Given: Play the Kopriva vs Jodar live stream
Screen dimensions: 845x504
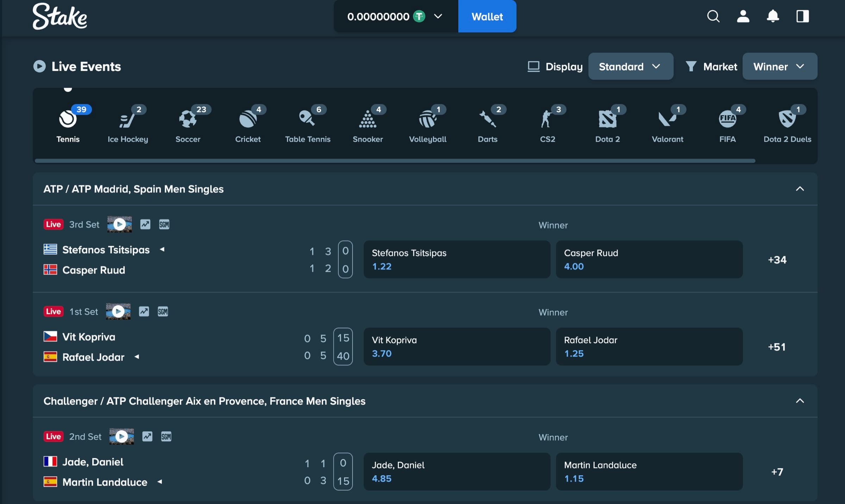Looking at the screenshot, I should [x=118, y=311].
